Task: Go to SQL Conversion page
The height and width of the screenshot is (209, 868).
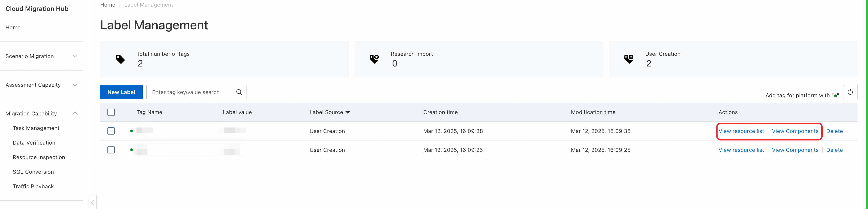Action: tap(33, 172)
